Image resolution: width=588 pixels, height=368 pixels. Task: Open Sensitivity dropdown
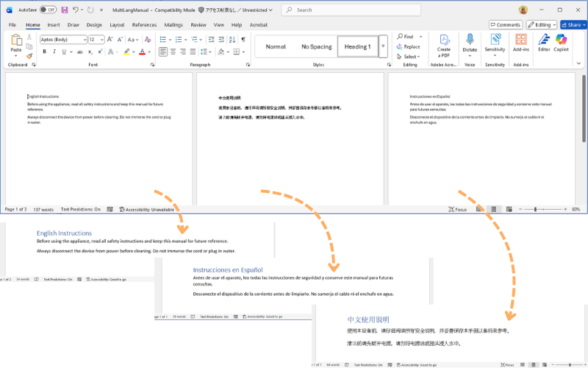pos(495,46)
